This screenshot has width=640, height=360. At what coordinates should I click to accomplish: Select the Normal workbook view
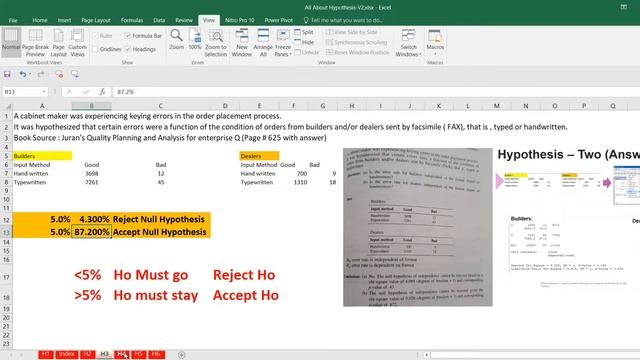pyautogui.click(x=11, y=42)
